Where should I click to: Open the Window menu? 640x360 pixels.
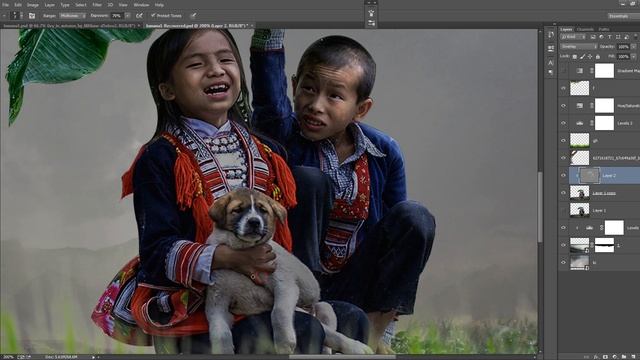141,5
